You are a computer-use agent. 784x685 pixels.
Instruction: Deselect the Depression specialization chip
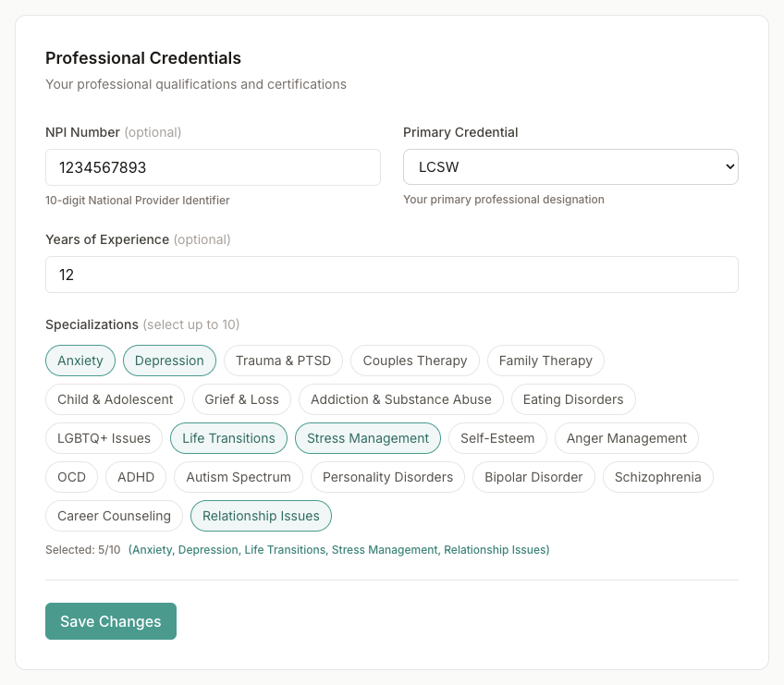click(x=169, y=361)
